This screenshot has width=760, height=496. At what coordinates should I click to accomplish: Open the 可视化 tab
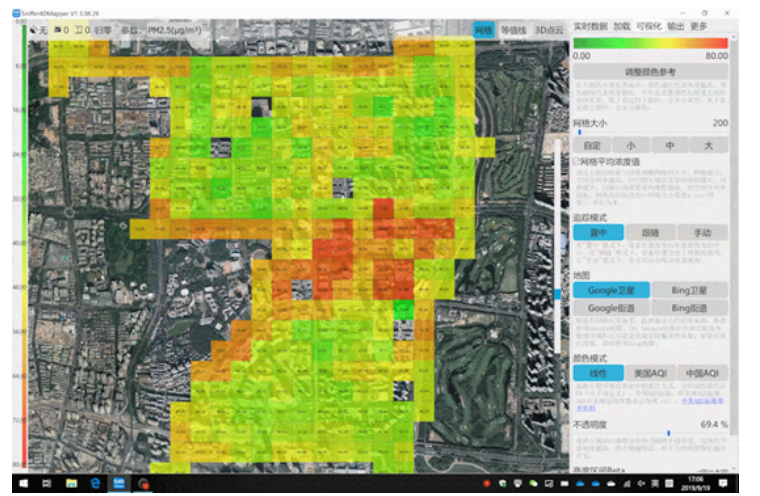pos(649,26)
